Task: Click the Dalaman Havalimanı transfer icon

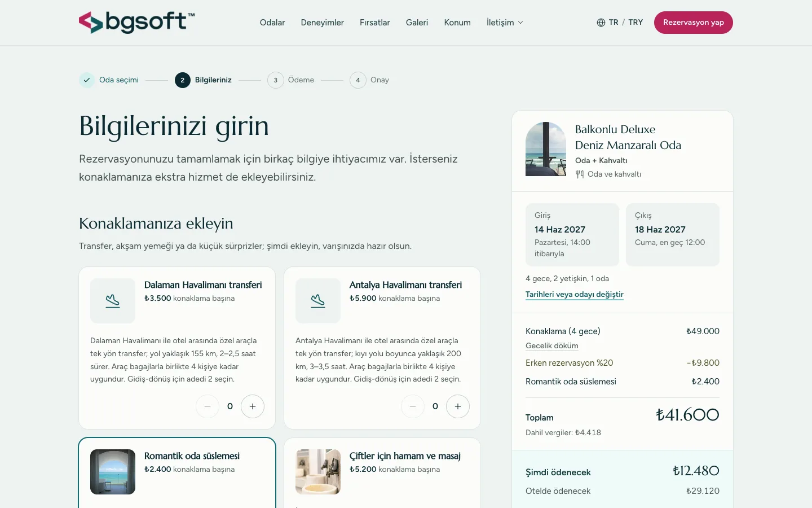Action: [x=113, y=301]
